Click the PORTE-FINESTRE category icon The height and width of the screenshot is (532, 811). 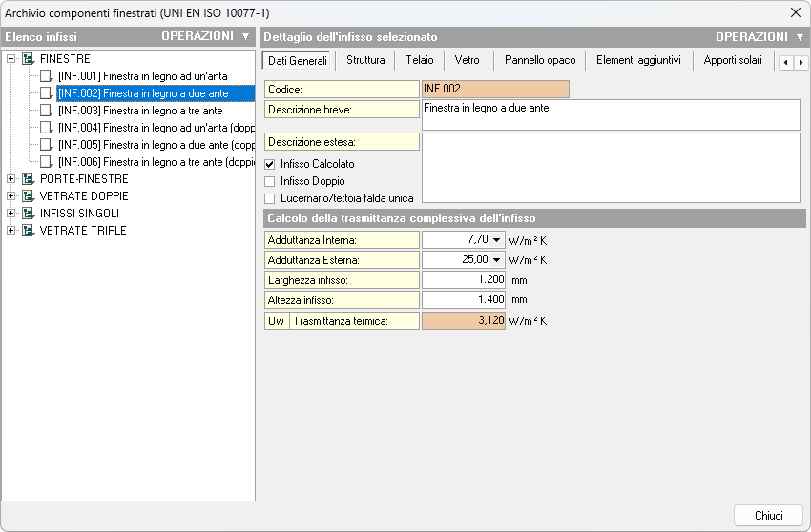(28, 179)
